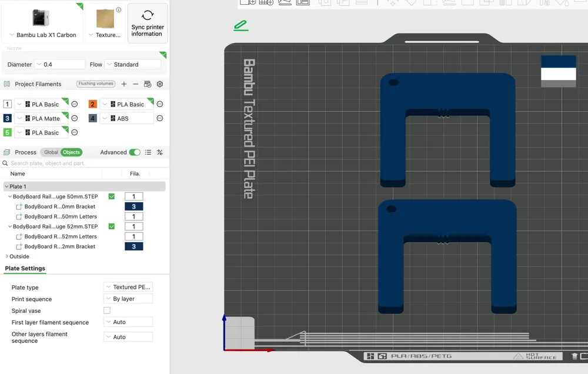Open the Bambu Lab X1 Carbon printer dropdown
588x374 pixels.
point(42,35)
